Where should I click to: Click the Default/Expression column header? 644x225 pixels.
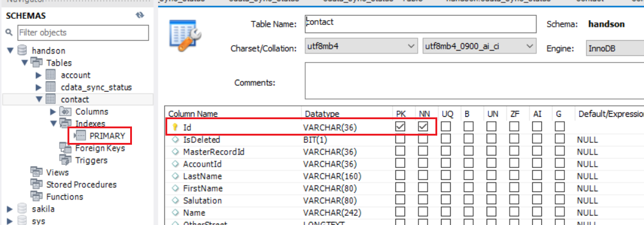click(x=611, y=114)
